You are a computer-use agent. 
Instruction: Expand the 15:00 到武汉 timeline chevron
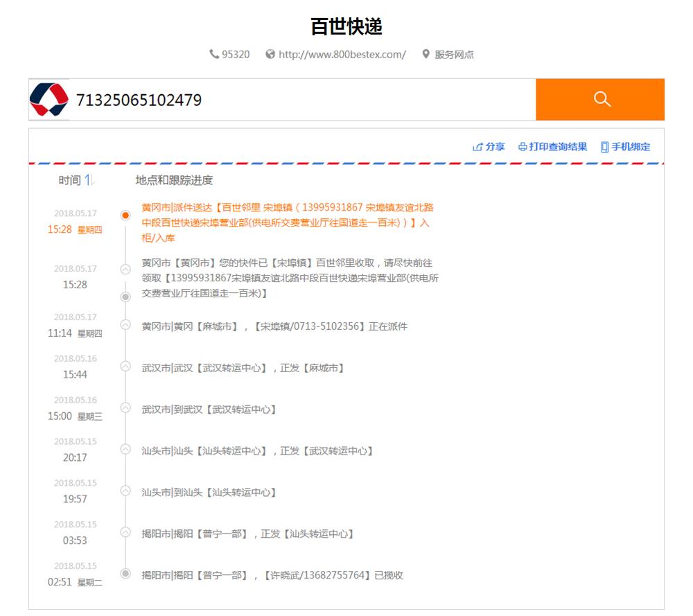[125, 407]
